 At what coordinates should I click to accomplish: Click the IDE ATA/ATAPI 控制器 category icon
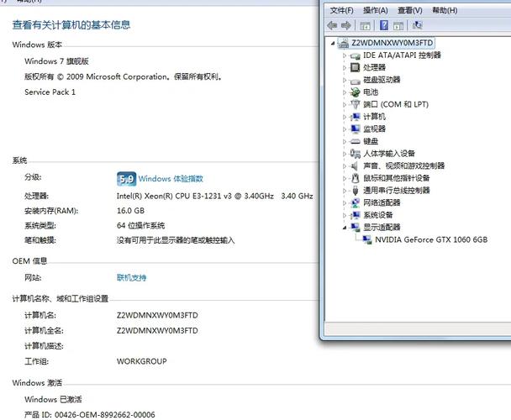(355, 55)
